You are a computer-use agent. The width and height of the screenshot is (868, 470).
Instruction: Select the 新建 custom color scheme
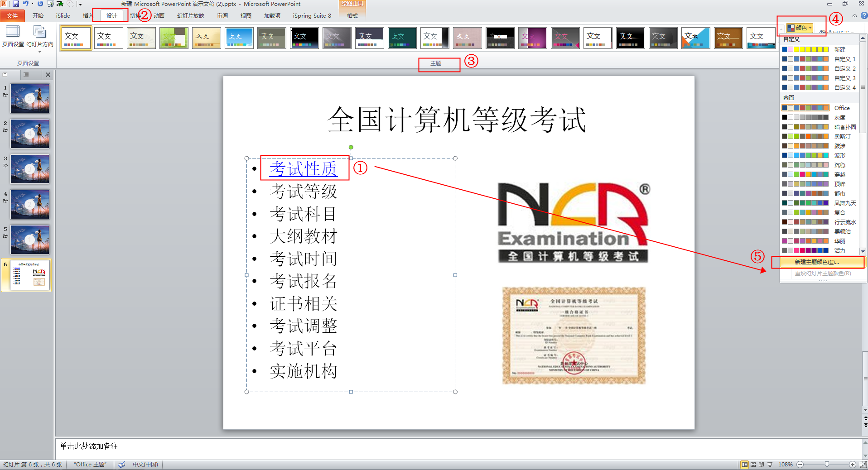pyautogui.click(x=819, y=49)
